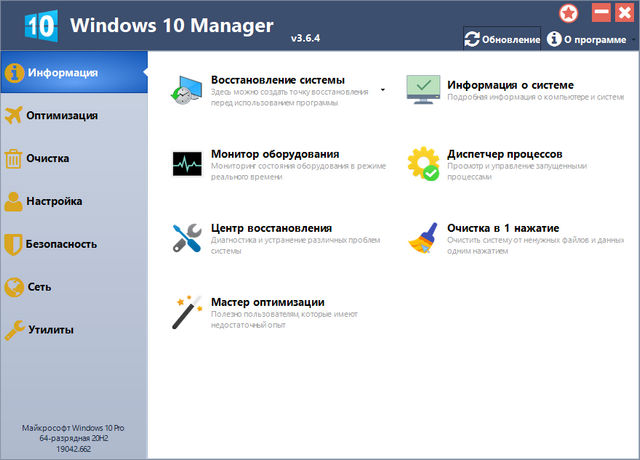Open the Диспетчер процессов link
The width and height of the screenshot is (640, 460).
click(505, 154)
